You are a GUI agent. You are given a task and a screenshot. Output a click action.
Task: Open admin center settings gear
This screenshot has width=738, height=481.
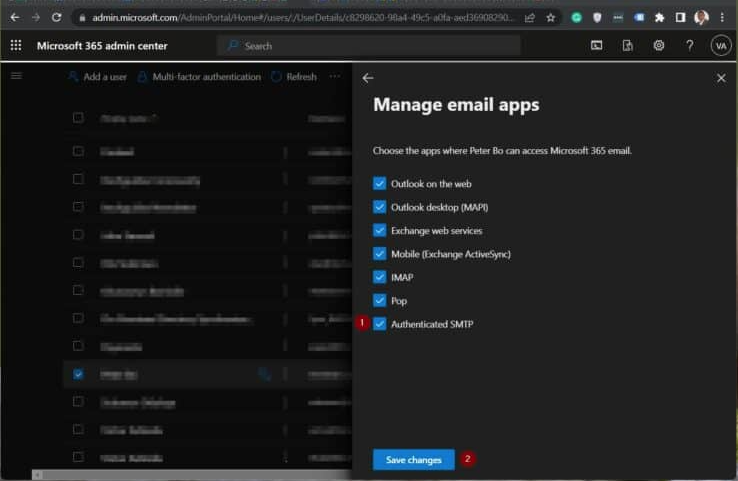point(658,45)
